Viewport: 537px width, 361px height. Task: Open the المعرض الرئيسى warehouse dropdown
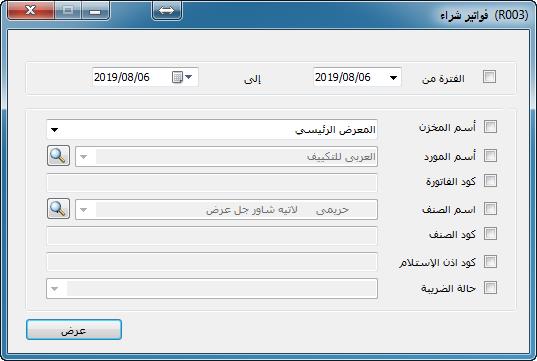tap(55, 130)
